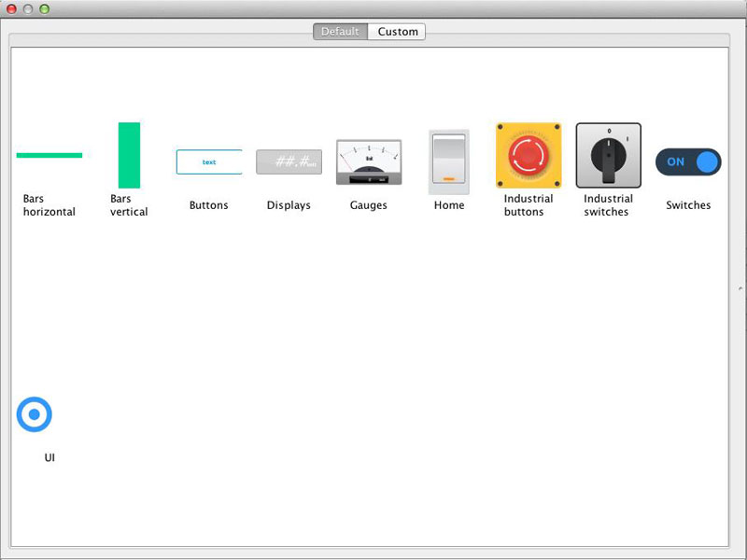Image resolution: width=747 pixels, height=560 pixels.
Task: Open the Displays category icon
Action: pyautogui.click(x=289, y=161)
